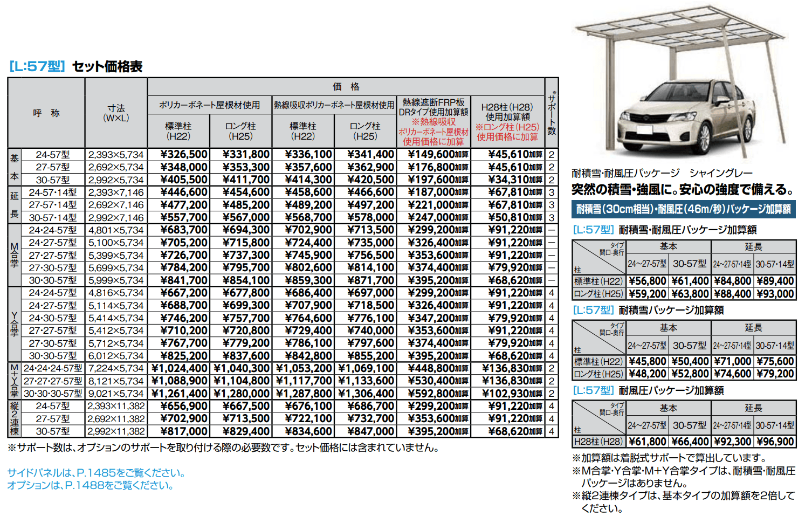The height and width of the screenshot is (523, 812).
Task: Click the 'M合掌' row-group label
Action: pos(15,255)
